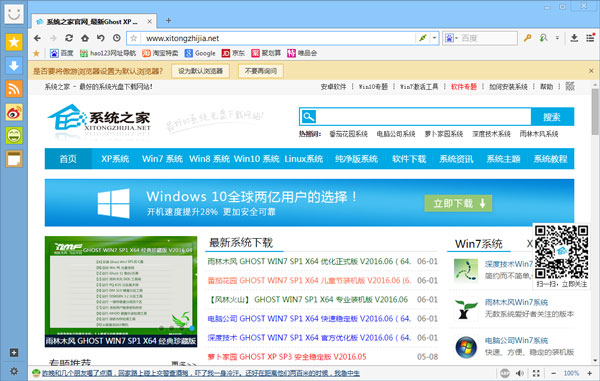Click the browser refresh icon
Image resolution: width=600 pixels, height=381 pixels.
pyautogui.click(x=69, y=38)
